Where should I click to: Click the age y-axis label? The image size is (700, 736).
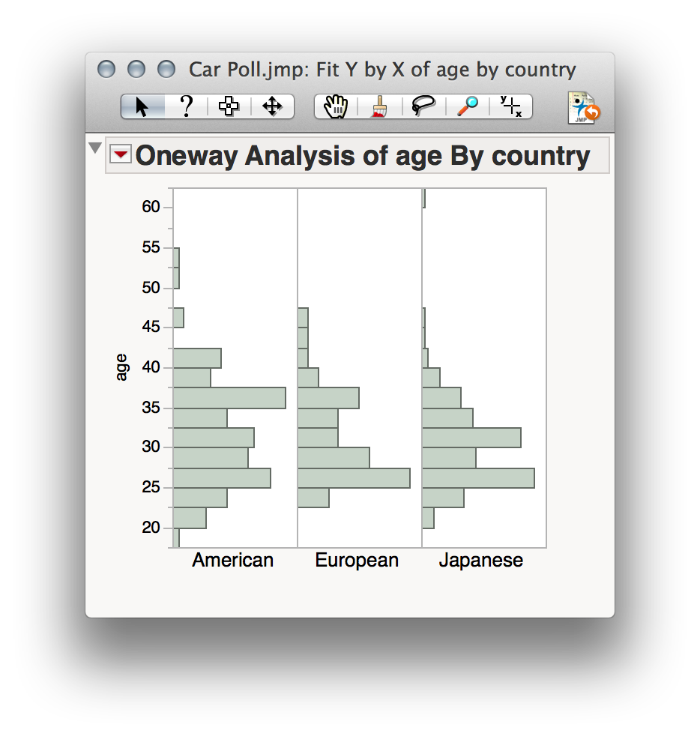pos(121,367)
